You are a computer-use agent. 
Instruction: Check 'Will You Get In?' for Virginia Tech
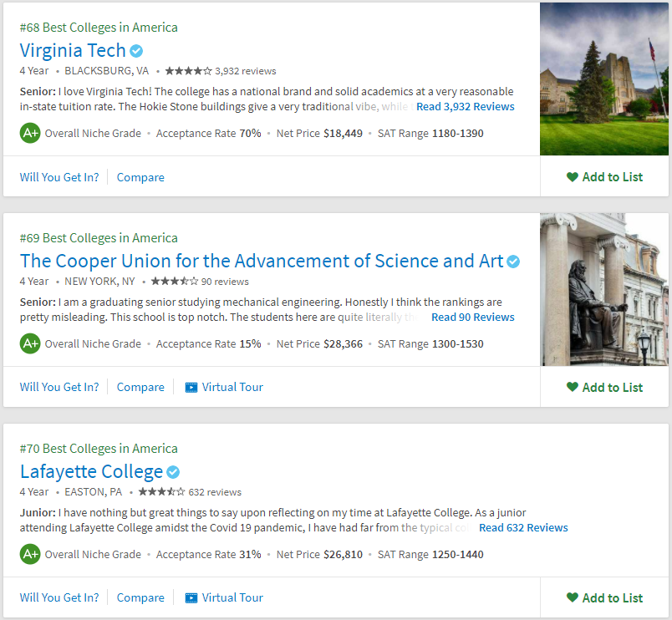pos(59,177)
